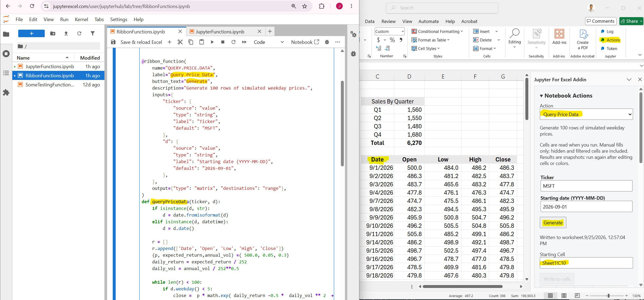644x300 pixels.
Task: Open the Excel Review ribbon tab
Action: pyautogui.click(x=388, y=21)
